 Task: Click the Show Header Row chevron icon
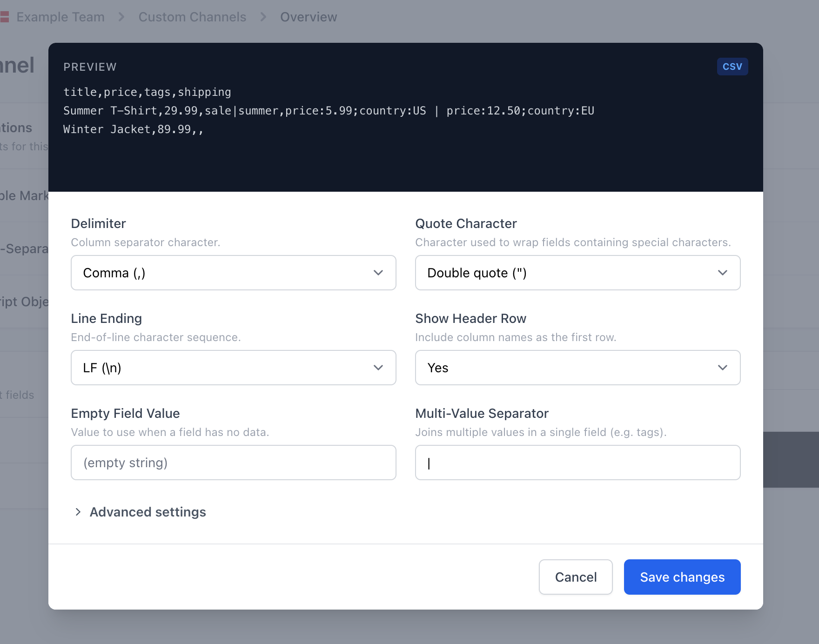coord(722,368)
